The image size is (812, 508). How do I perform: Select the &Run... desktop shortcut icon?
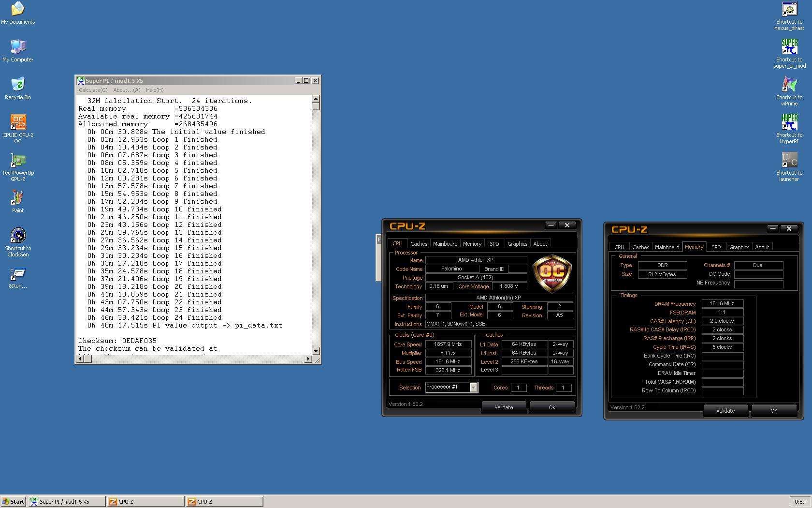(x=18, y=278)
